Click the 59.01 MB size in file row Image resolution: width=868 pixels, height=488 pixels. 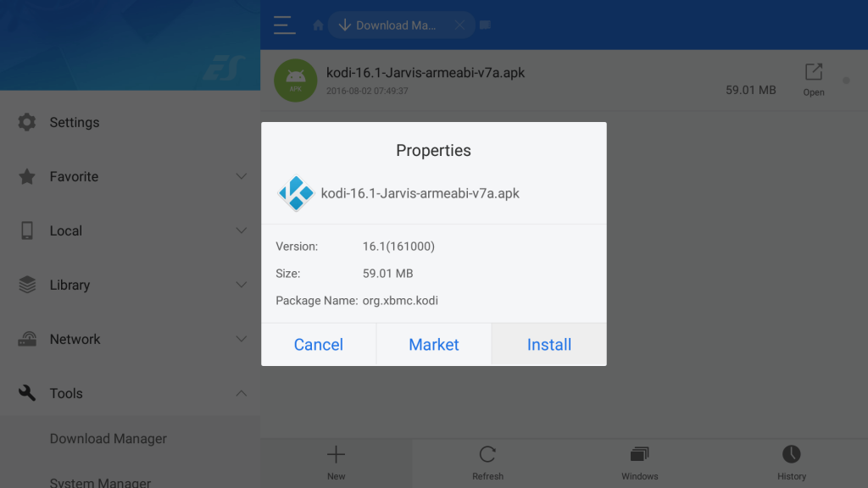click(751, 90)
